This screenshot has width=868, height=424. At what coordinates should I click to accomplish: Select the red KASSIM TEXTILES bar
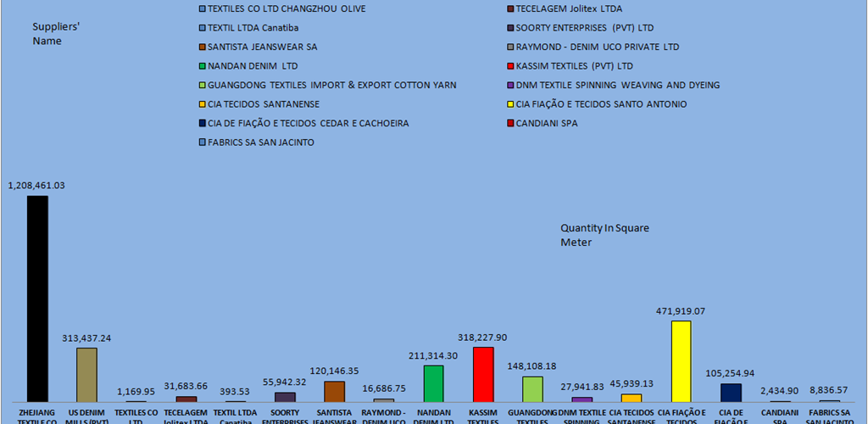pos(483,374)
